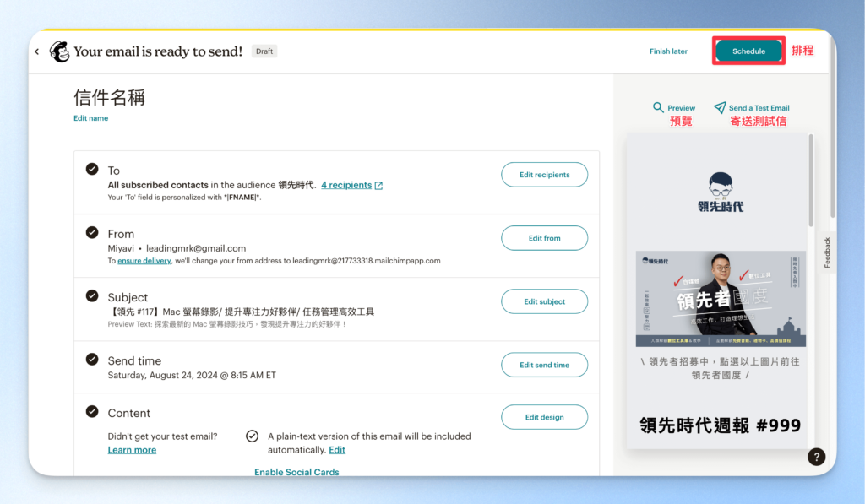This screenshot has height=504, width=865.
Task: Open Edit name link
Action: [91, 118]
